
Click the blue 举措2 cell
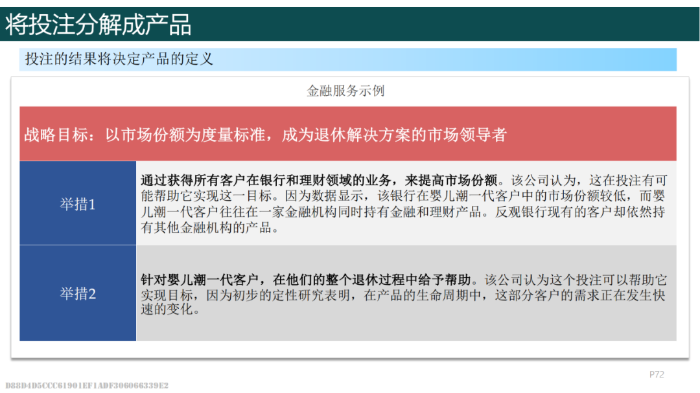(x=78, y=293)
